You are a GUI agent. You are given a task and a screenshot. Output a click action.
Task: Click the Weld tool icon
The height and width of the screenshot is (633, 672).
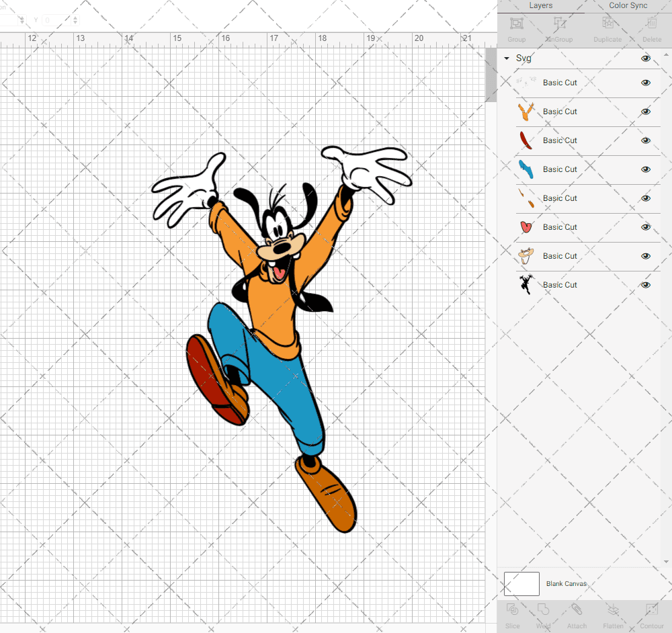tap(543, 609)
